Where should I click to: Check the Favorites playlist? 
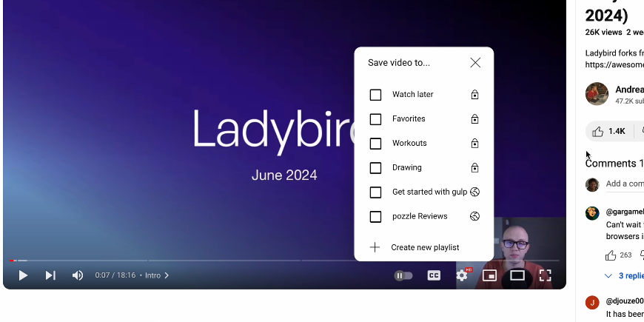(x=375, y=119)
